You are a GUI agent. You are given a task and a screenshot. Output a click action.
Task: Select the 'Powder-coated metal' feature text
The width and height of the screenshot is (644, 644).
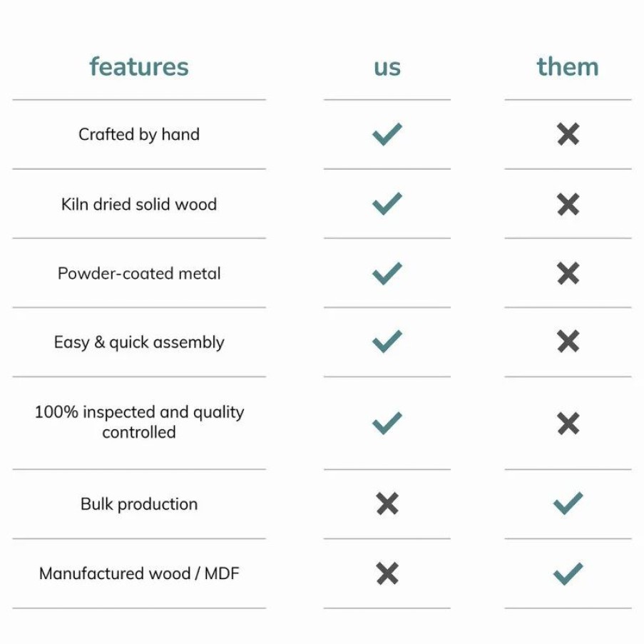pos(139,274)
